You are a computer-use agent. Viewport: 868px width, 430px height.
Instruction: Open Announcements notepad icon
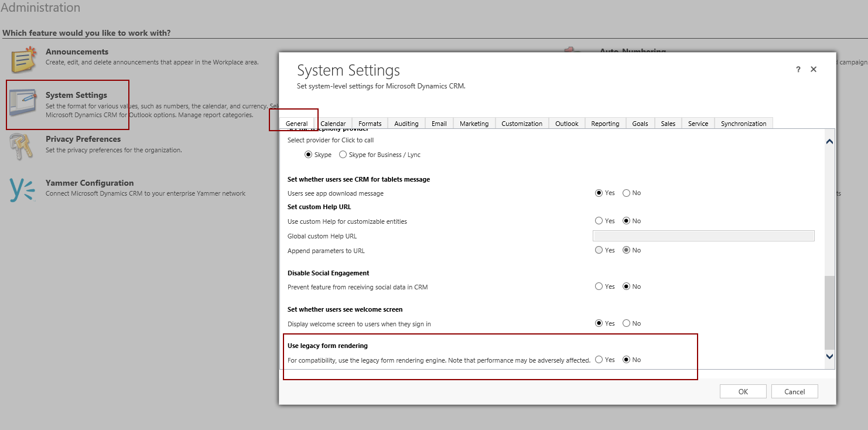tap(23, 60)
